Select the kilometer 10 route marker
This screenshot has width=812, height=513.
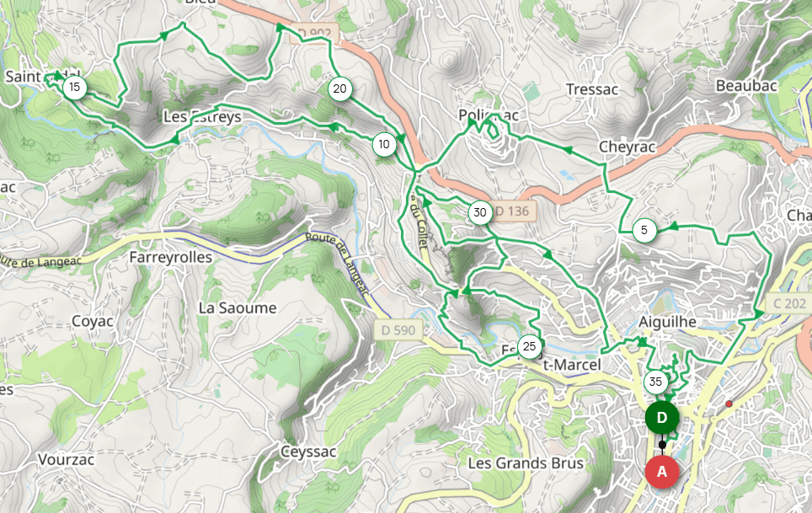[x=384, y=144]
